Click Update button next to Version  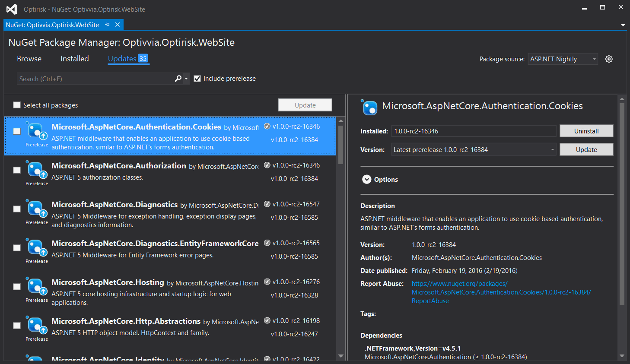tap(586, 149)
